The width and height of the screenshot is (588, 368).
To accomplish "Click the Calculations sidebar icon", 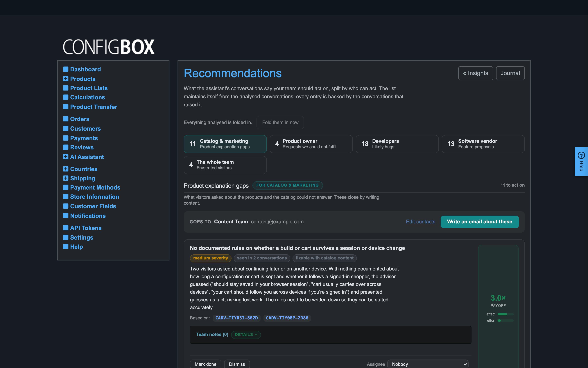I will tap(66, 97).
